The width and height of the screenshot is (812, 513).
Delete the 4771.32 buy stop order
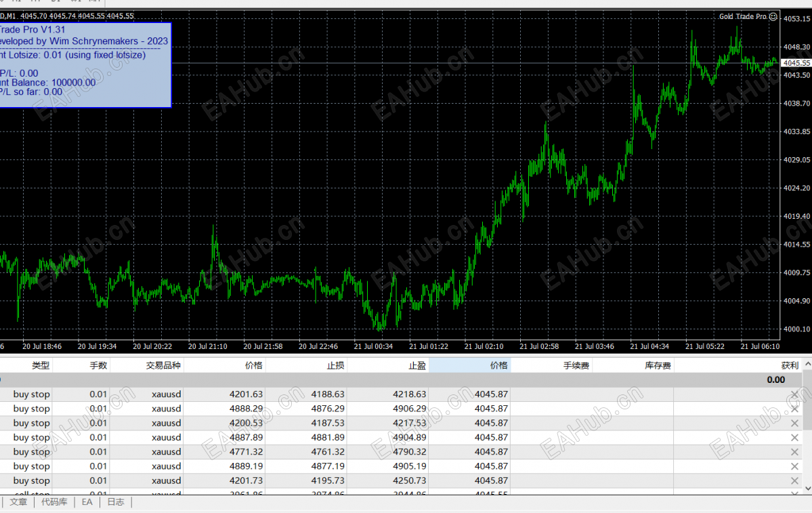coord(795,452)
